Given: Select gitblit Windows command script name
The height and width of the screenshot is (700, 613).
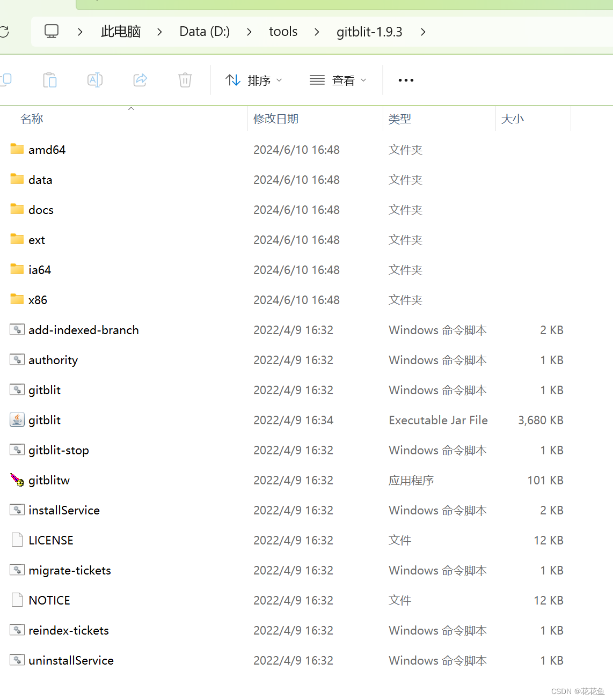Looking at the screenshot, I should 45,390.
